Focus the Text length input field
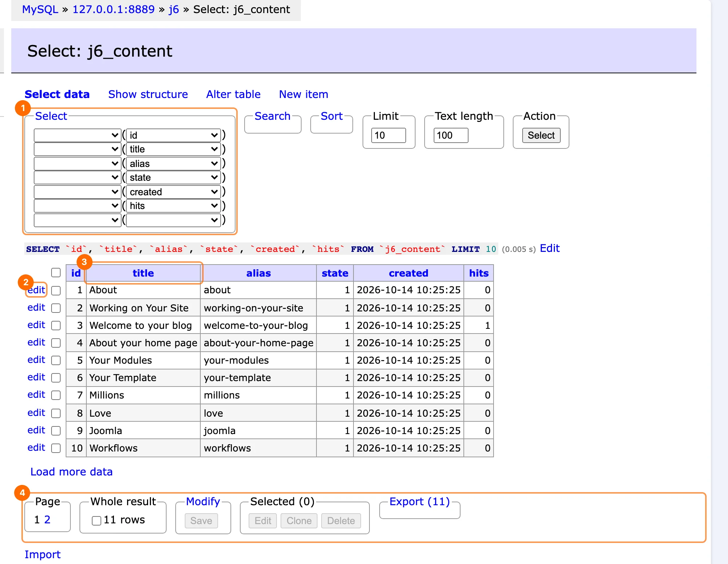 tap(451, 135)
